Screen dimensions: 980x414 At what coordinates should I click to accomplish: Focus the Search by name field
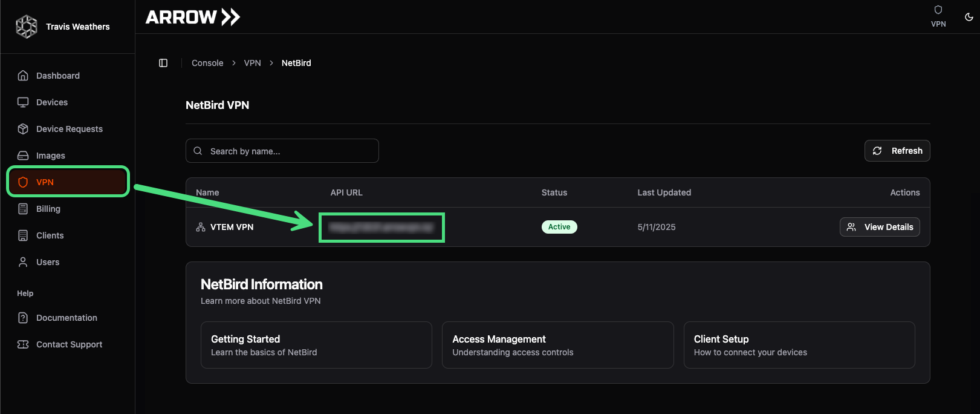pyautogui.click(x=282, y=151)
